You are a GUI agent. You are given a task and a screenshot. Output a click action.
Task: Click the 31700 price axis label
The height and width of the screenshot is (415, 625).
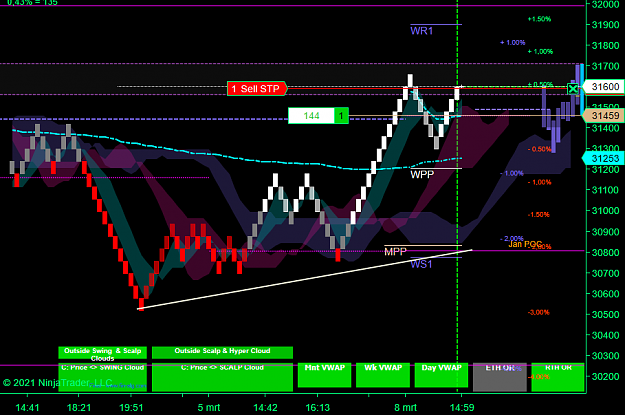(x=605, y=66)
